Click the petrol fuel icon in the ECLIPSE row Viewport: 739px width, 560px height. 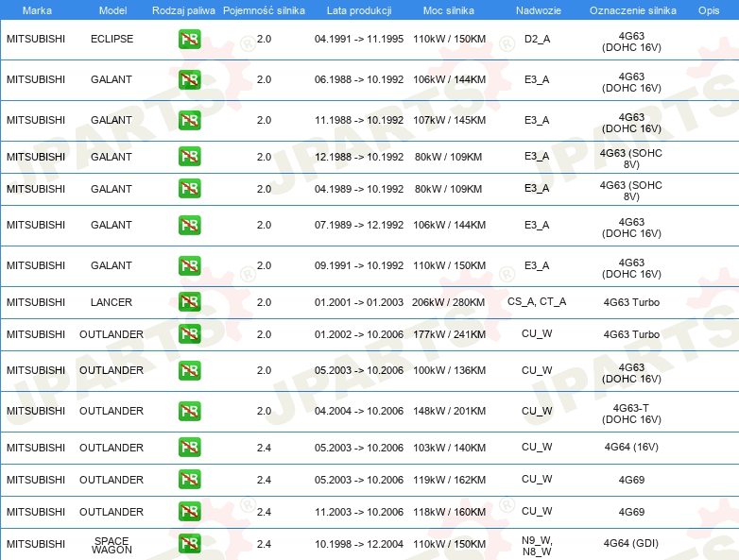click(189, 39)
